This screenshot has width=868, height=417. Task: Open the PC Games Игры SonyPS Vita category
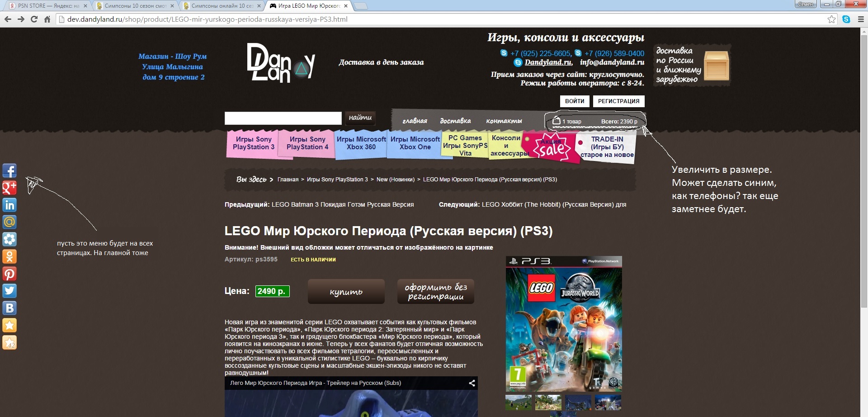pos(465,146)
